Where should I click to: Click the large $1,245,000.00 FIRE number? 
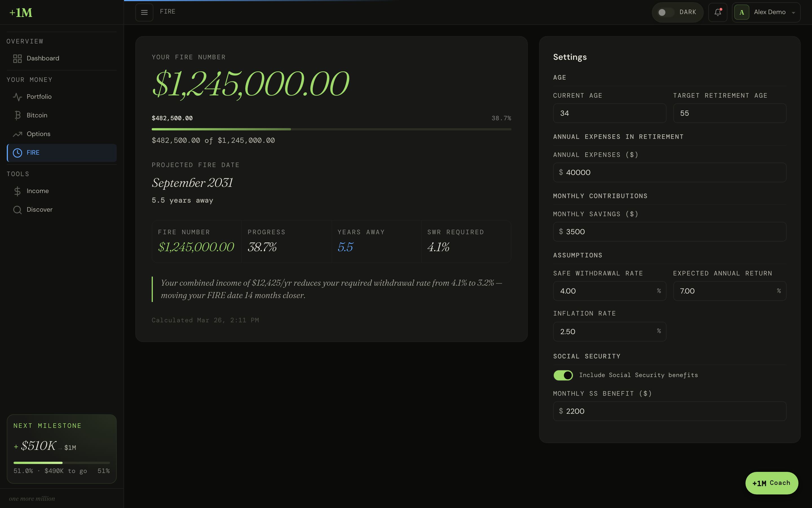click(x=250, y=84)
